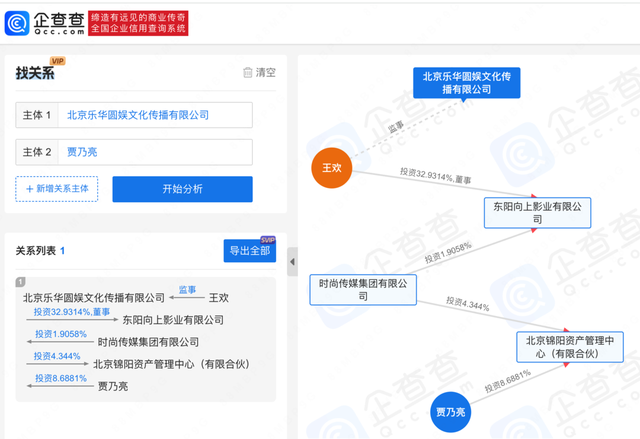
Task: Click 监事 label in relation list
Action: click(x=187, y=290)
